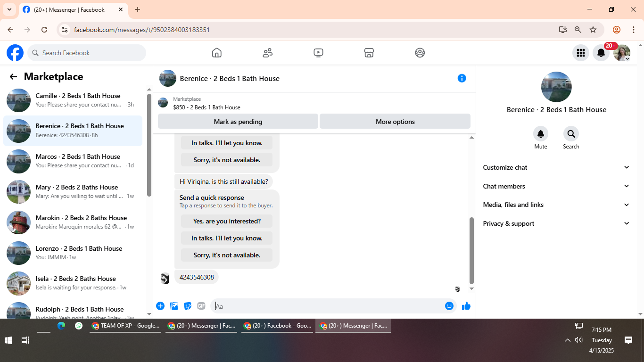644x362 pixels.
Task: Click More options button
Action: [x=395, y=121]
